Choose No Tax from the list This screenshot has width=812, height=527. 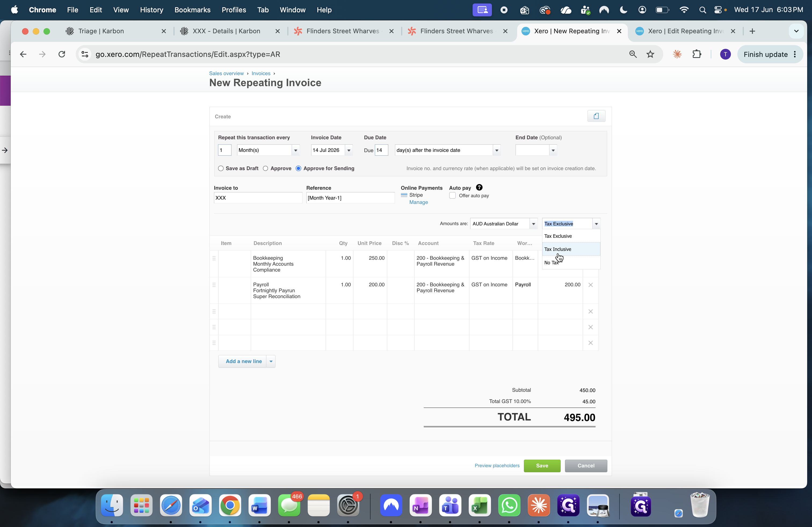[x=571, y=262]
